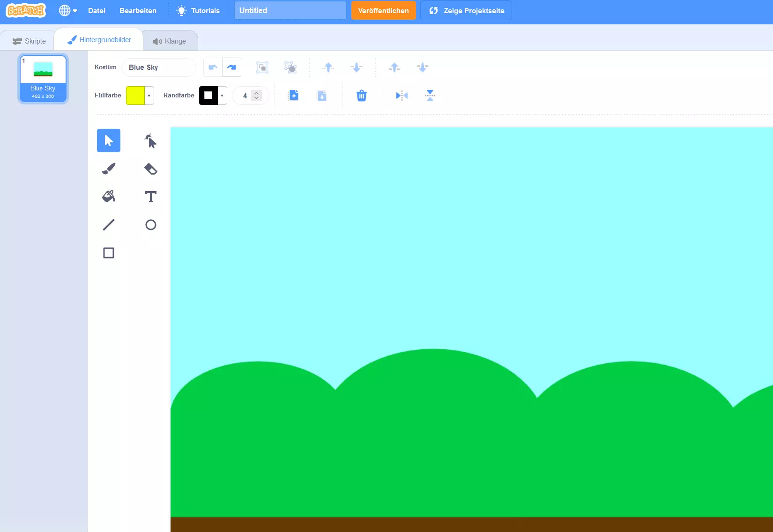Image resolution: width=773 pixels, height=532 pixels.
Task: Activate the Fill (paint bucket) tool
Action: coord(108,196)
